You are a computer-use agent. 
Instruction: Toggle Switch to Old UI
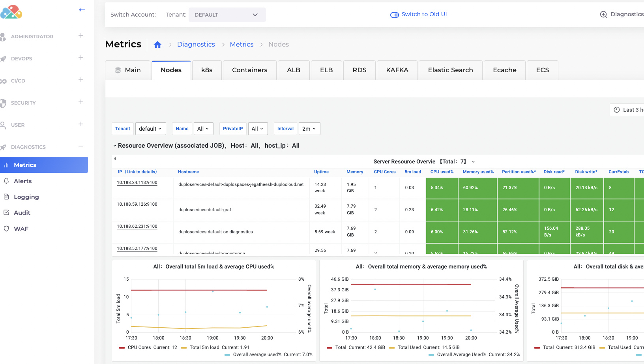(419, 15)
